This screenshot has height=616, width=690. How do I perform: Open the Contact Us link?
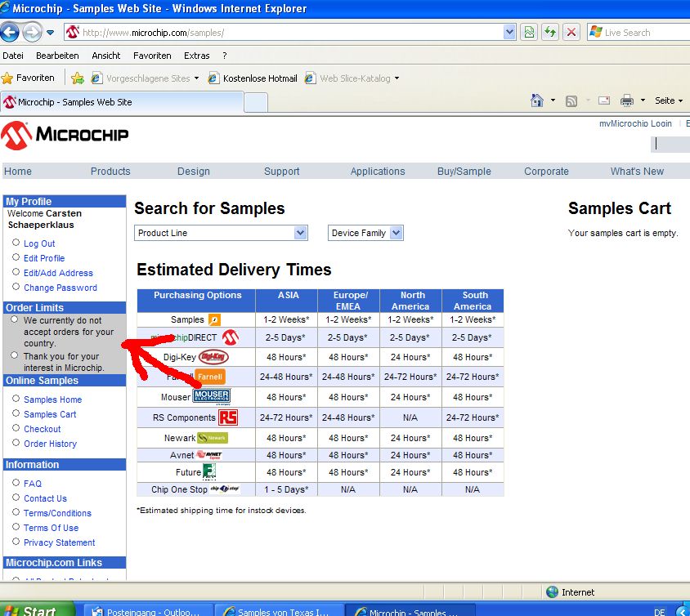click(x=45, y=498)
